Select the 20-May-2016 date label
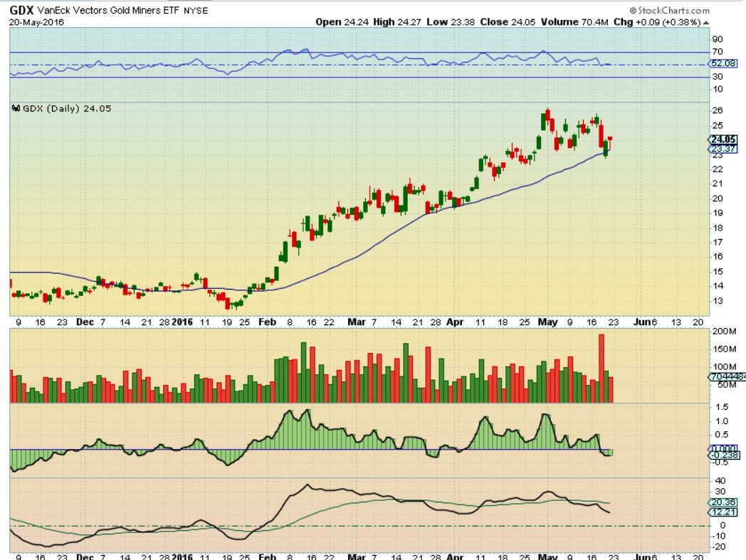 (36, 22)
